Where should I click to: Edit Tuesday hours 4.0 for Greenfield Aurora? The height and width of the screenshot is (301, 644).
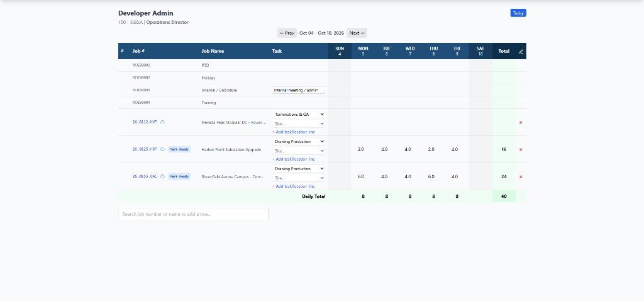pyautogui.click(x=384, y=177)
